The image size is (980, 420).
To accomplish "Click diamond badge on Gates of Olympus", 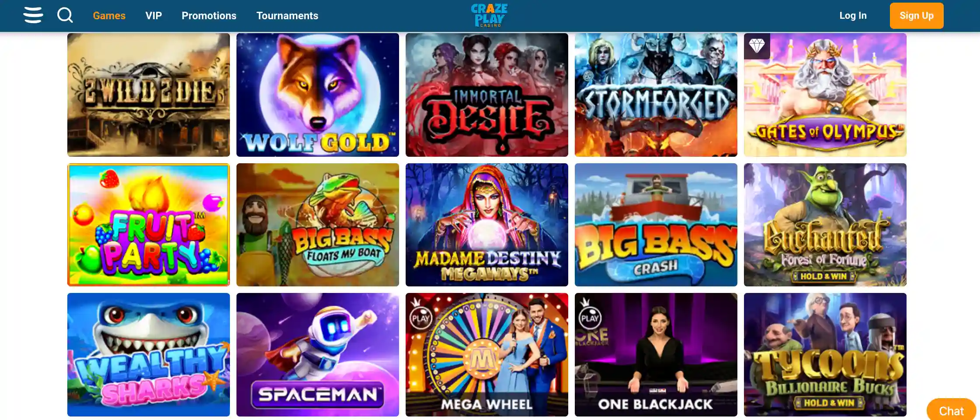I will 757,46.
